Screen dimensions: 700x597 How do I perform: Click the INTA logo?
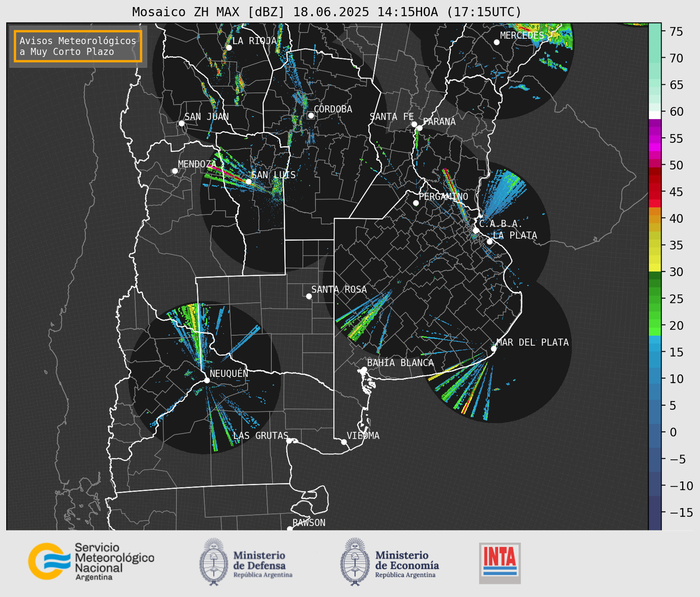(500, 563)
